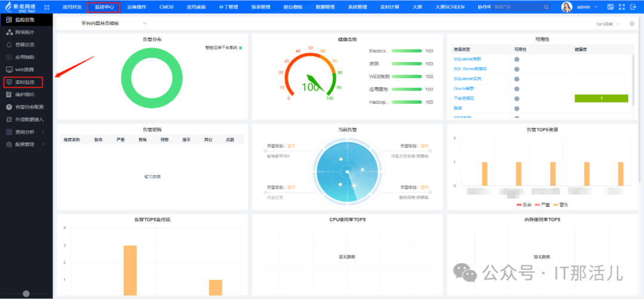This screenshot has width=644, height=299.
Task: Click the 拨测 link in availability table
Action: pos(457,108)
